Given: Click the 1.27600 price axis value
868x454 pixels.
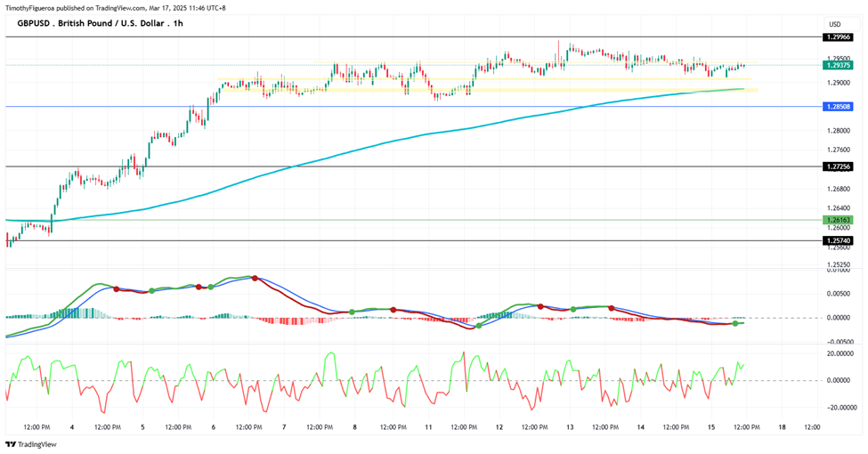Looking at the screenshot, I should pos(838,150).
